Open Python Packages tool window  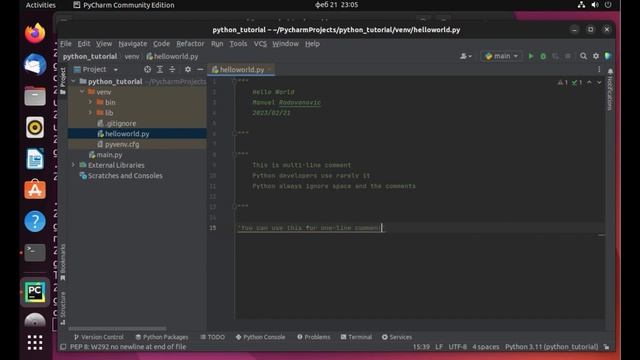(x=162, y=337)
